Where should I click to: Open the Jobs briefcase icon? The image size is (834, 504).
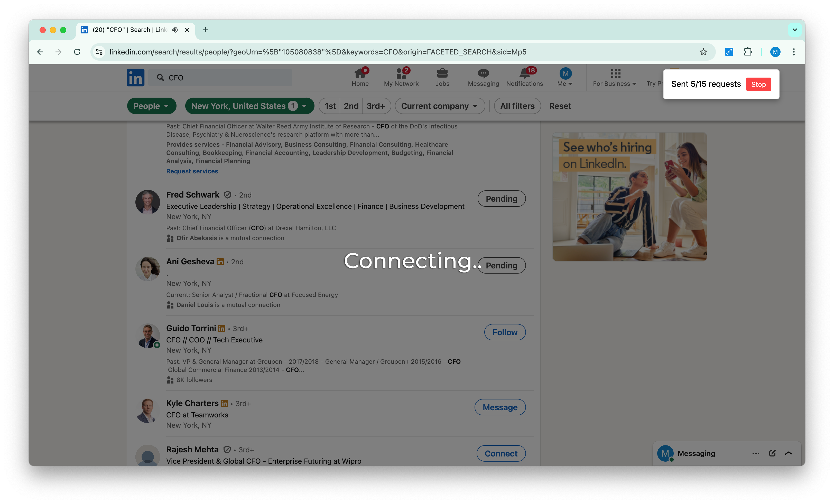click(442, 77)
